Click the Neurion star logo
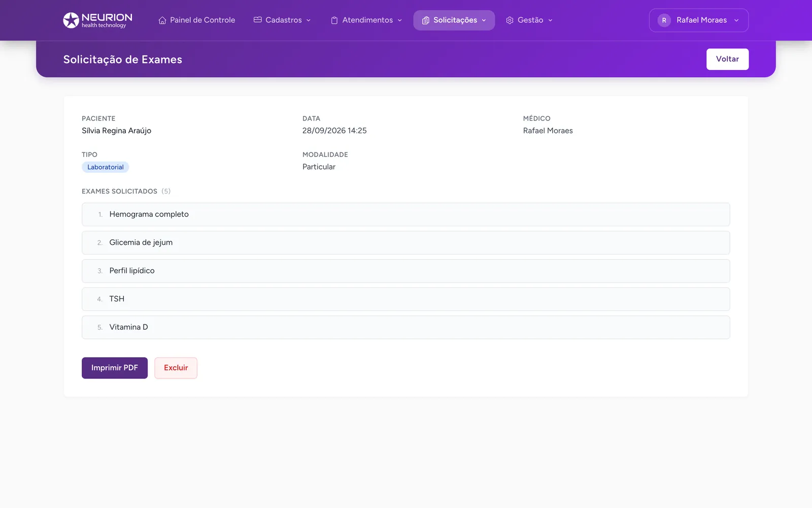812x508 pixels. click(x=71, y=20)
